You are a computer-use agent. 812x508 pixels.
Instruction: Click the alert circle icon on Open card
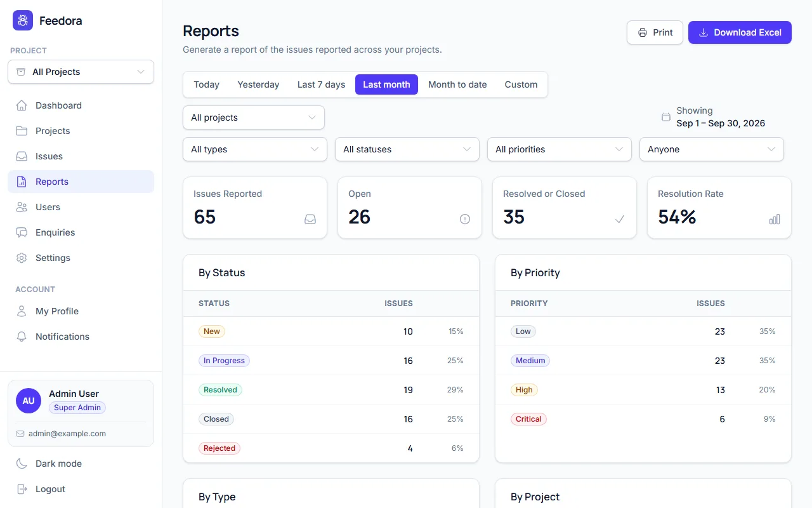pos(465,219)
